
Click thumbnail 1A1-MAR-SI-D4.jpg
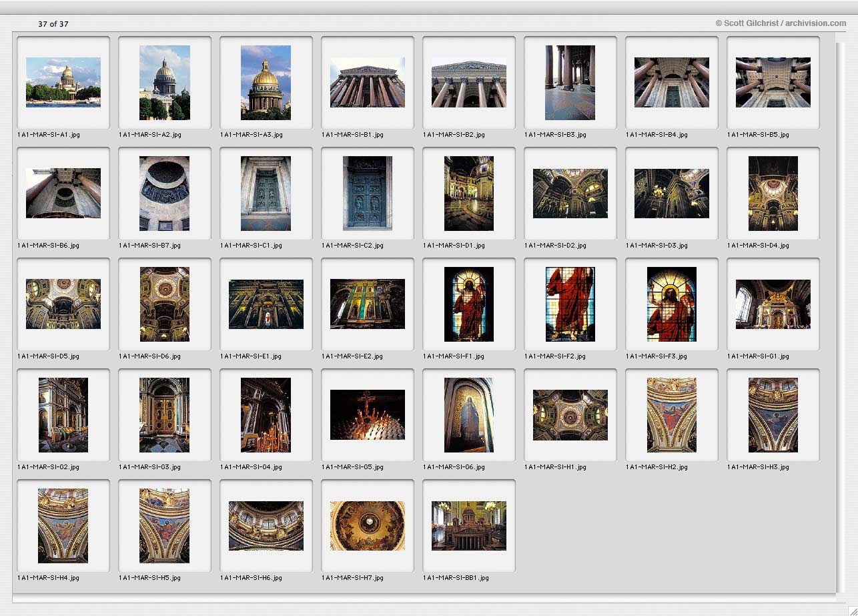(773, 193)
